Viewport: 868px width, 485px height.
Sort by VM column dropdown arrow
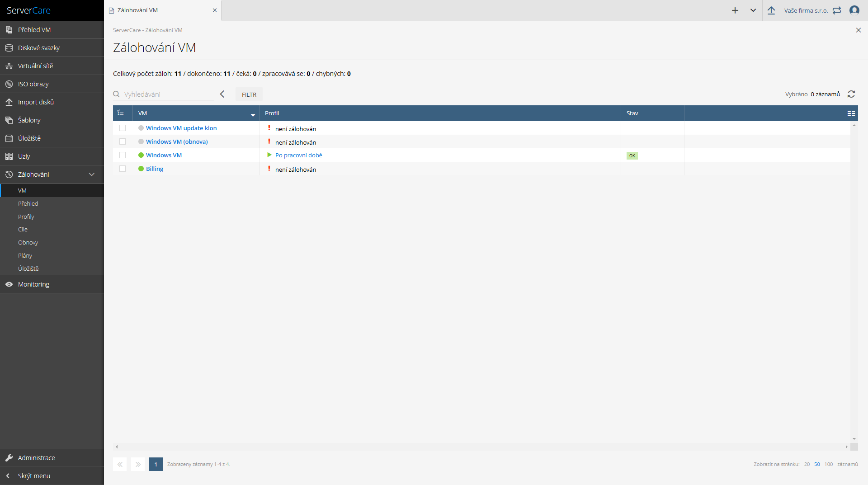(x=253, y=115)
